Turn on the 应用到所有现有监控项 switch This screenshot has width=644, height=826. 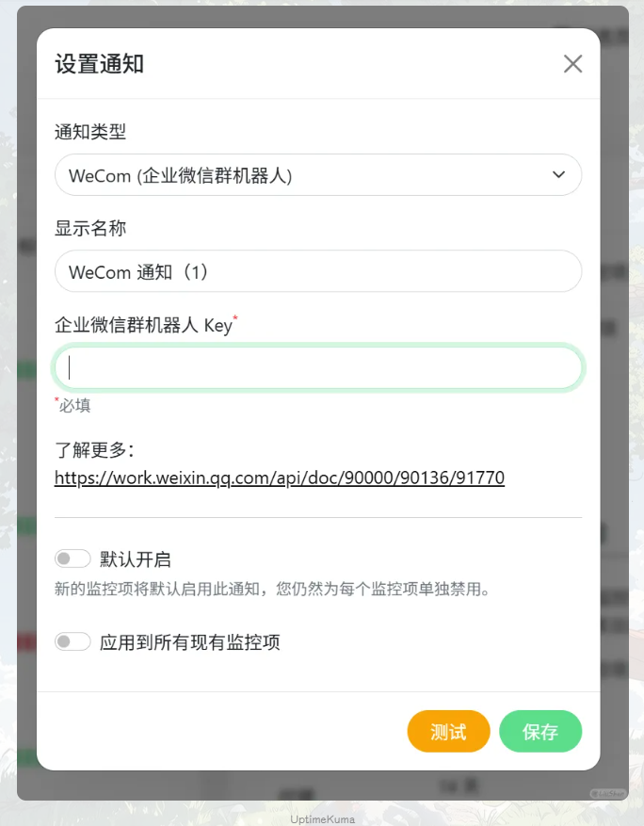(x=72, y=641)
